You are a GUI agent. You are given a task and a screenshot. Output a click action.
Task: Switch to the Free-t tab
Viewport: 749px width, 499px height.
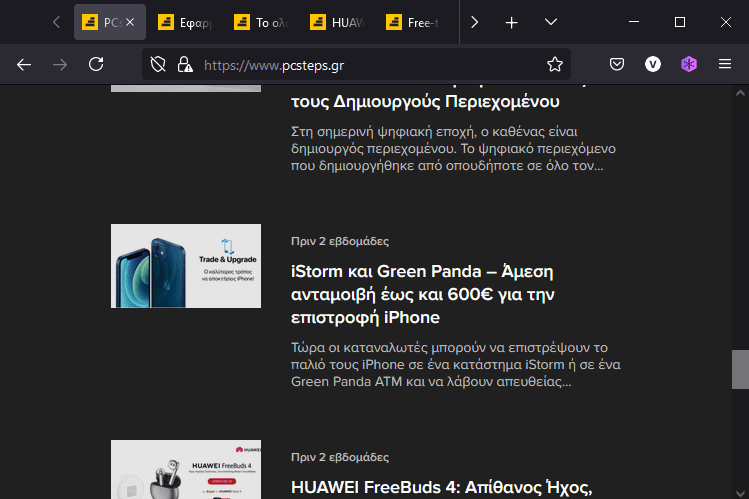(x=413, y=22)
